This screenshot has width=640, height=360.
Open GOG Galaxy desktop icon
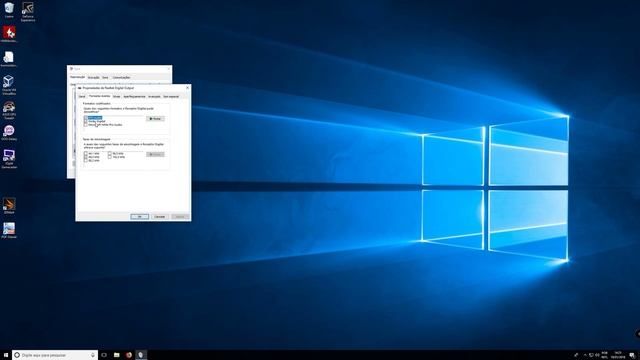pos(9,133)
